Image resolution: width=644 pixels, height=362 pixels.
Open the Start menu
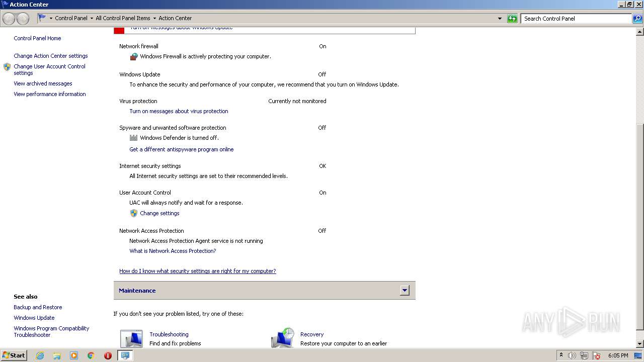click(x=14, y=355)
